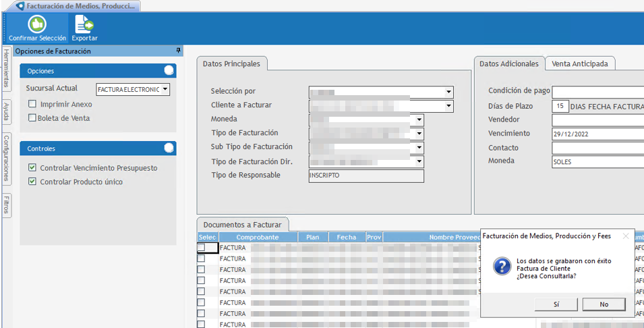Screen dimensions: 644x328
Task: Click the Nombre Proveedor column header
Action: pos(432,237)
